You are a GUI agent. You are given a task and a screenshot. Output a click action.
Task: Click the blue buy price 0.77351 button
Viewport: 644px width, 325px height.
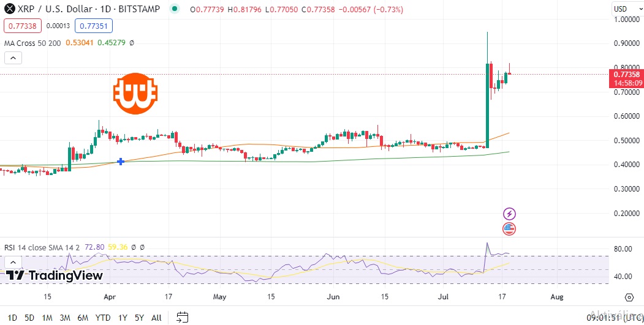point(94,26)
